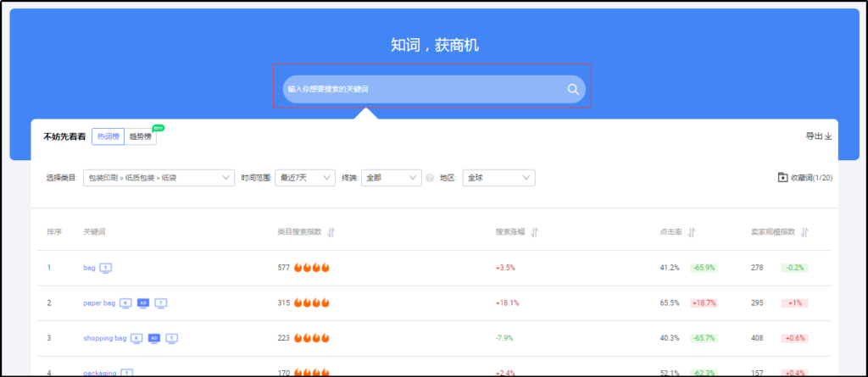The image size is (868, 377).
Task: Focus the keyword search input field
Action: (x=434, y=89)
